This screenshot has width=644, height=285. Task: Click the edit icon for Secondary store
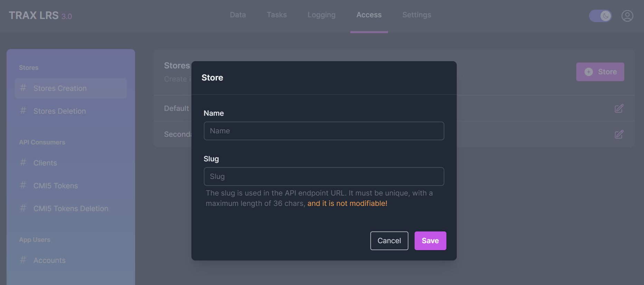point(619,134)
